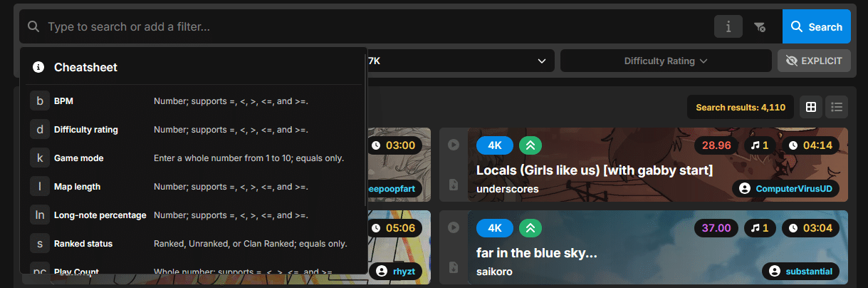Play preview of Locals (Girls like us)
This screenshot has height=288, width=868.
[x=454, y=145]
